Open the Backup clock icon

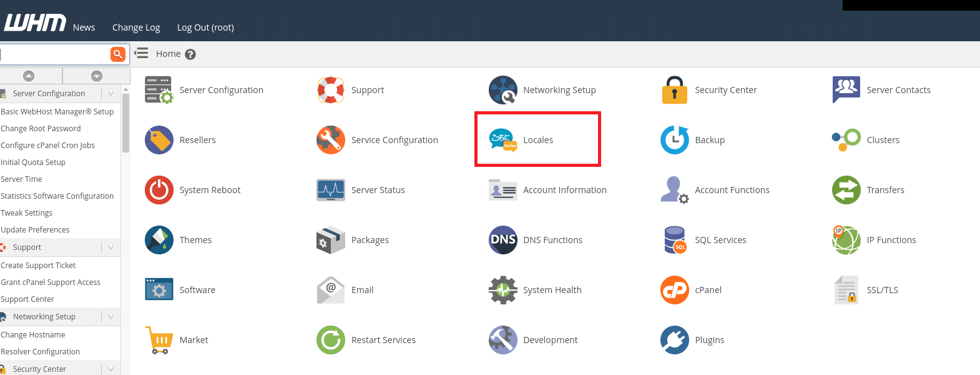(x=674, y=140)
